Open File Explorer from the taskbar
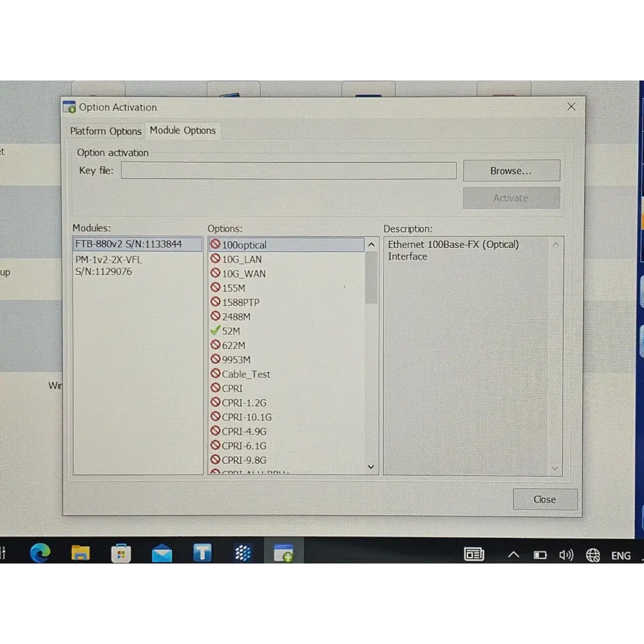Viewport: 644px width, 644px height. click(x=80, y=553)
